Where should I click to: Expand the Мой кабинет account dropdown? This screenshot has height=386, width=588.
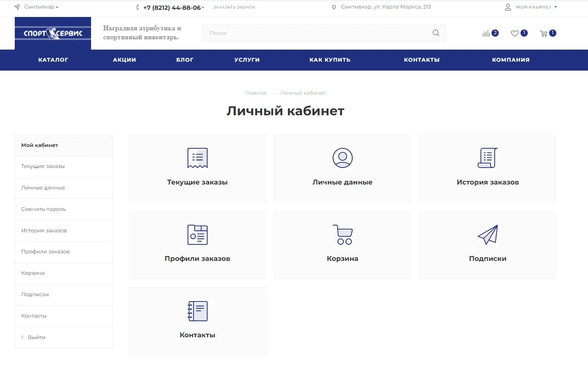[555, 7]
